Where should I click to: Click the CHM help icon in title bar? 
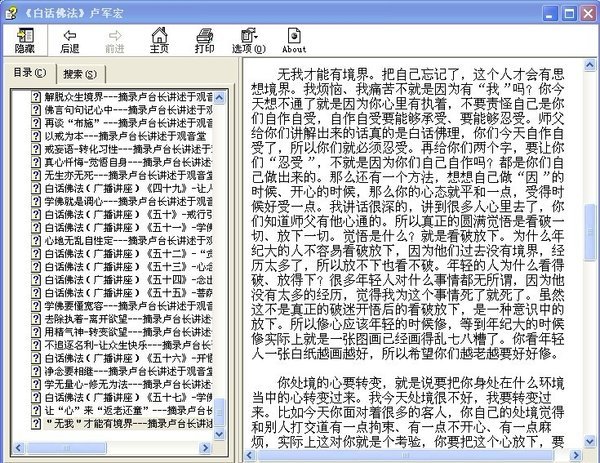11,13
